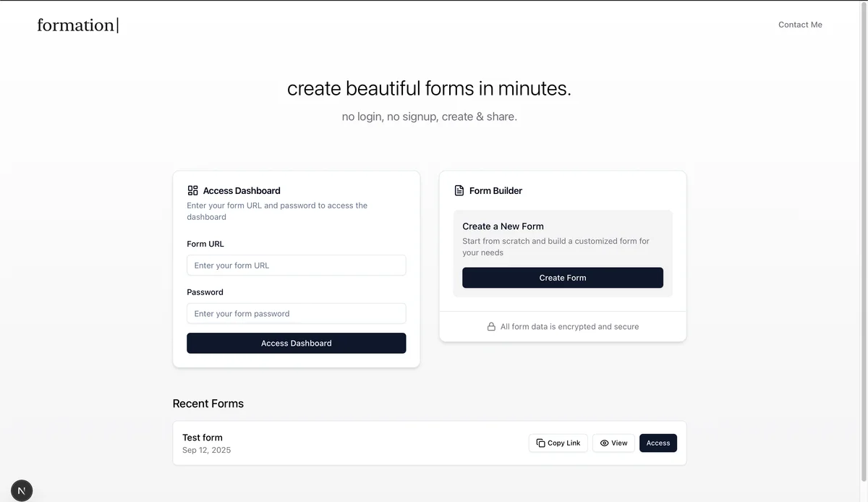Viewport: 868px width, 502px height.
Task: Click the lock icon near encryption note
Action: click(x=491, y=327)
